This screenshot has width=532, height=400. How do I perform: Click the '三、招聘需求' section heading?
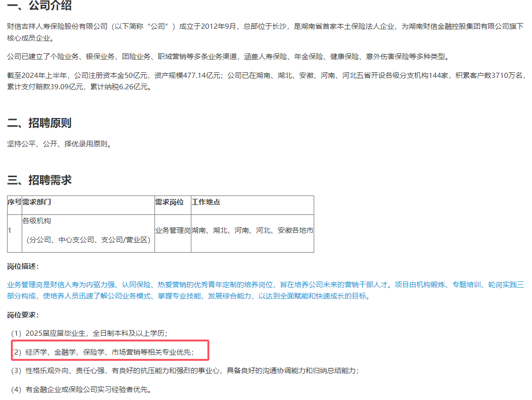(39, 180)
